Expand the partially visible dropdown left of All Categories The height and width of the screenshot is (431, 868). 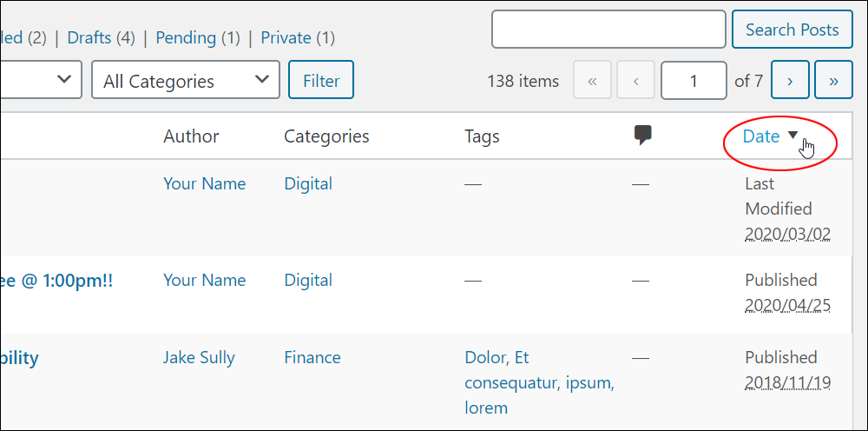pos(41,80)
